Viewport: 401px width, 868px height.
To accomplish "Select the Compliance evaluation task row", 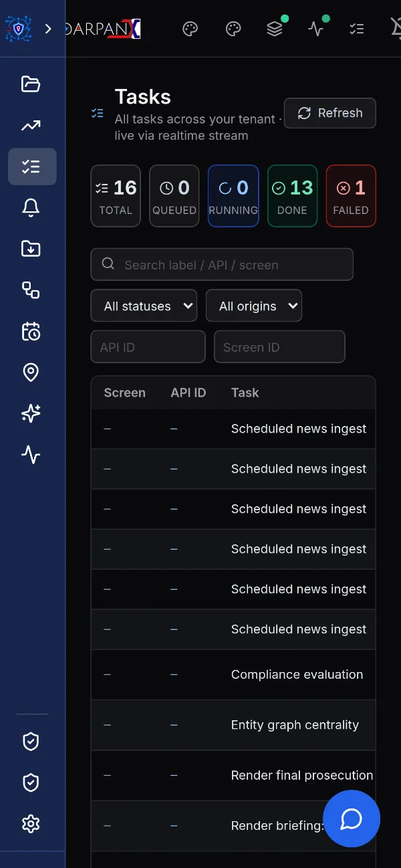I will tap(233, 675).
